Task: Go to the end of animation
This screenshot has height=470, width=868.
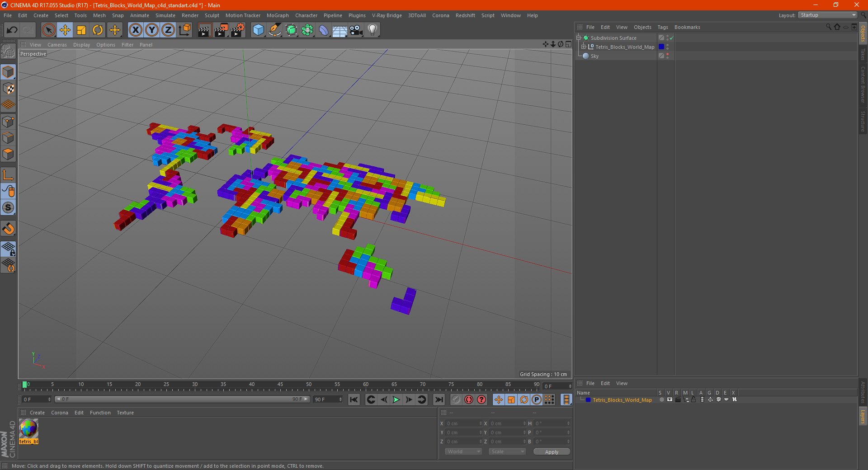Action: pos(439,399)
